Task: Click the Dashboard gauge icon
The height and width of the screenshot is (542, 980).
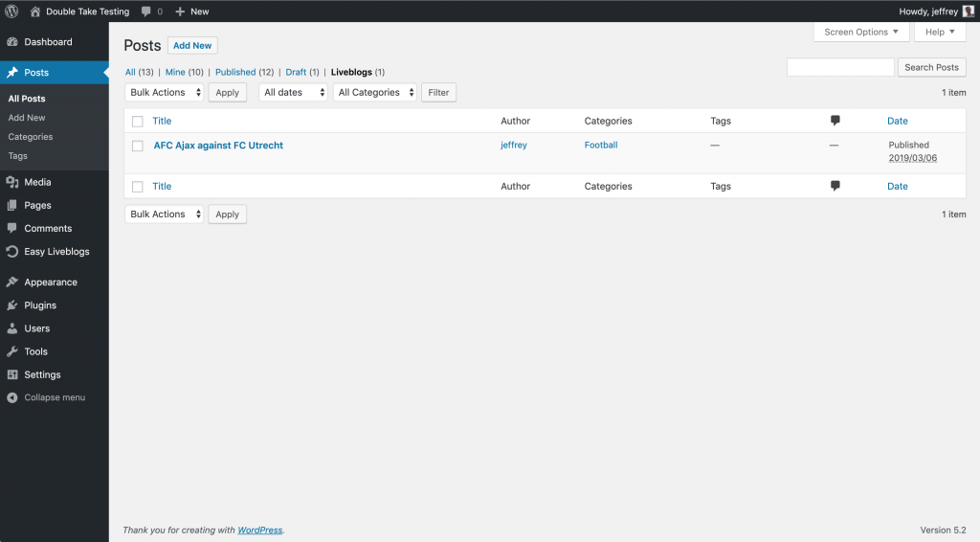Action: [11, 42]
